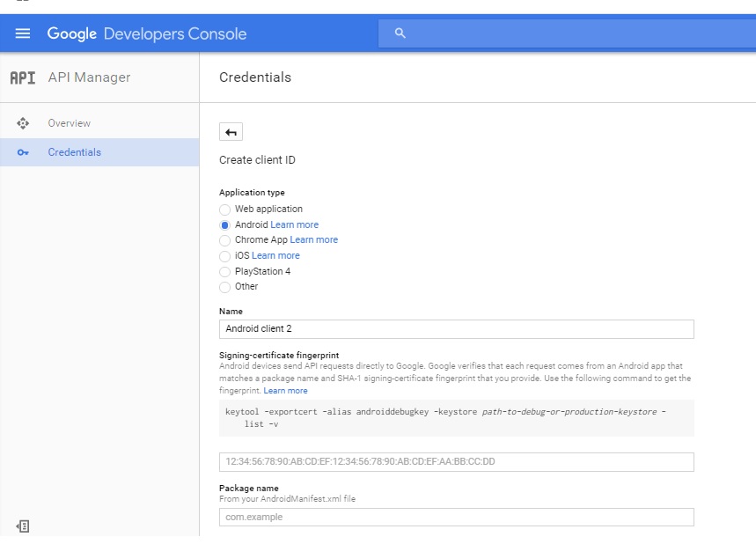Click the Name input field
Image resolution: width=756 pixels, height=544 pixels.
click(x=456, y=329)
